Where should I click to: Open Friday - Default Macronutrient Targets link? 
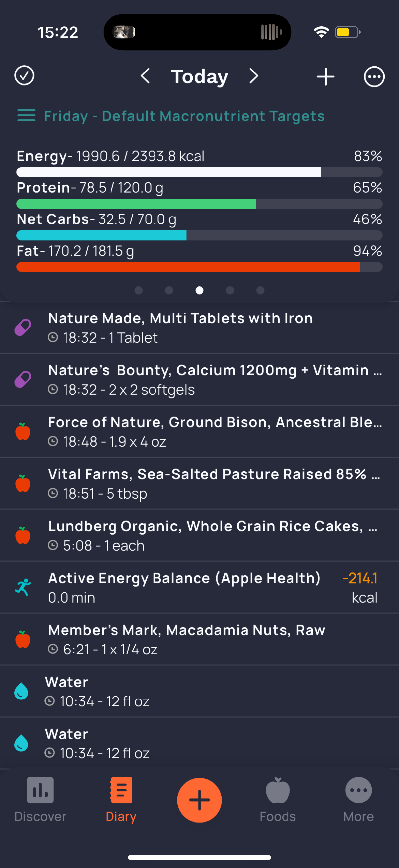(x=184, y=116)
